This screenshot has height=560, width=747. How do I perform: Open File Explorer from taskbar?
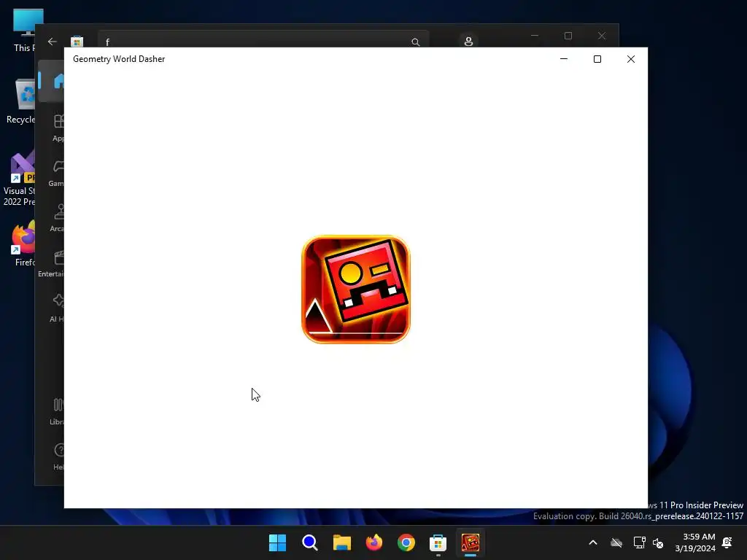(341, 542)
